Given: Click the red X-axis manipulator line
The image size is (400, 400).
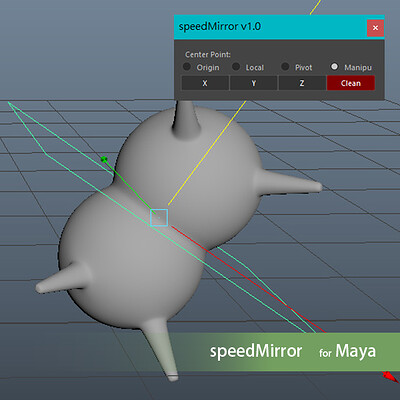Looking at the screenshot, I should (247, 279).
